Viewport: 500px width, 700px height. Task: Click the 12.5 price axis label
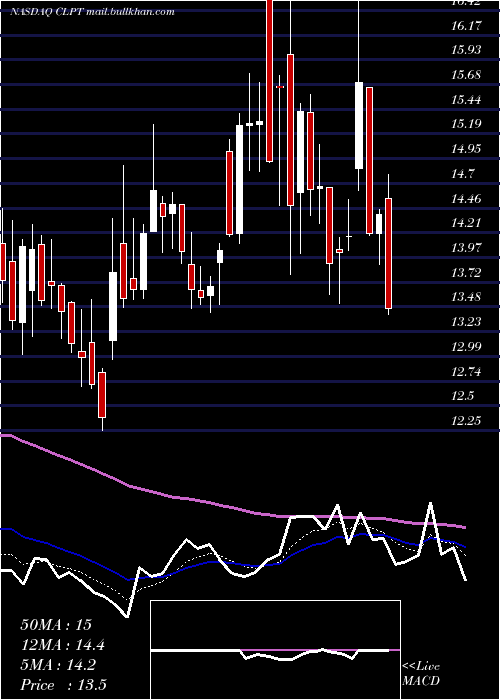coord(463,396)
